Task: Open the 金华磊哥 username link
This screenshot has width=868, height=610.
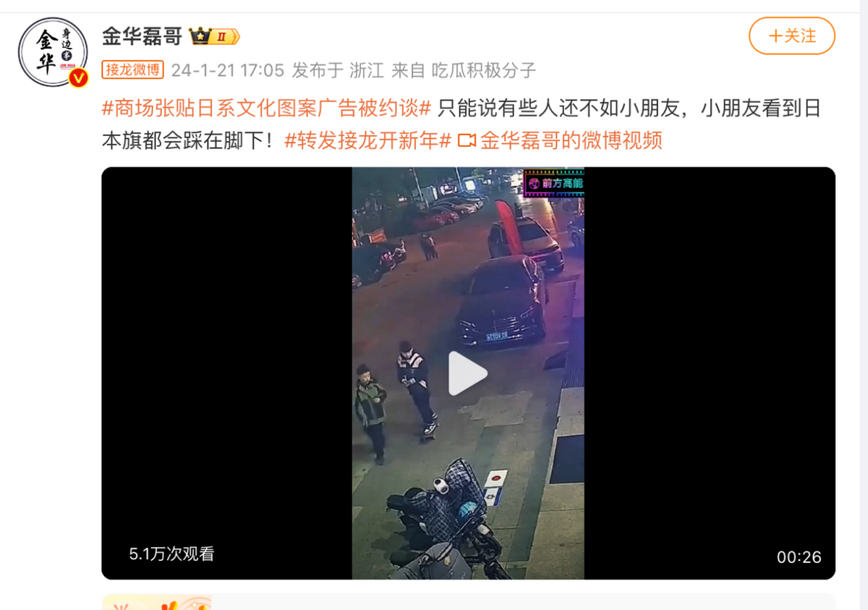Action: click(x=142, y=36)
